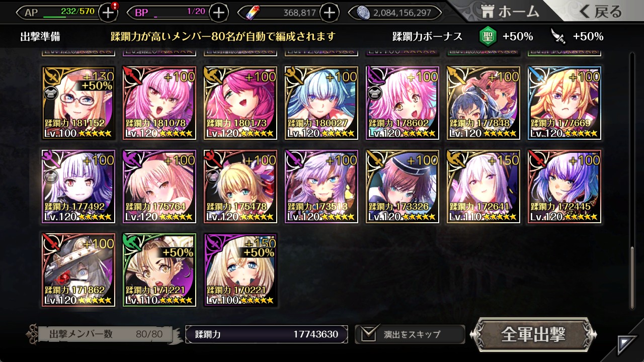
Task: Select blonde character with power 170221
Action: pos(240,270)
